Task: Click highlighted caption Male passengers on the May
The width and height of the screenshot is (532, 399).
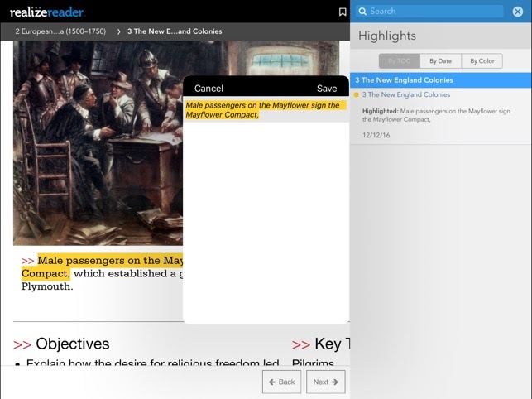Action: pyautogui.click(x=110, y=261)
